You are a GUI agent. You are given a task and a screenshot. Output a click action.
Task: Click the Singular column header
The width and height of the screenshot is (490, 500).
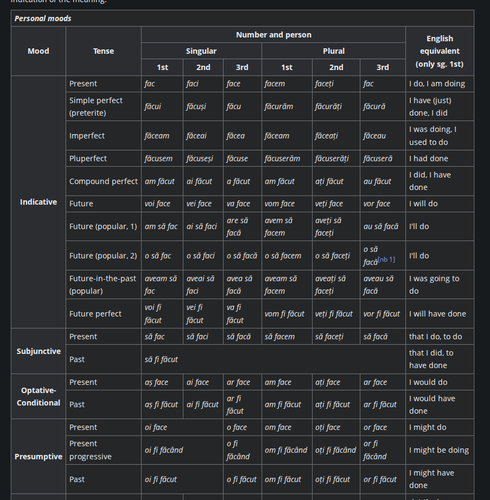tap(201, 51)
